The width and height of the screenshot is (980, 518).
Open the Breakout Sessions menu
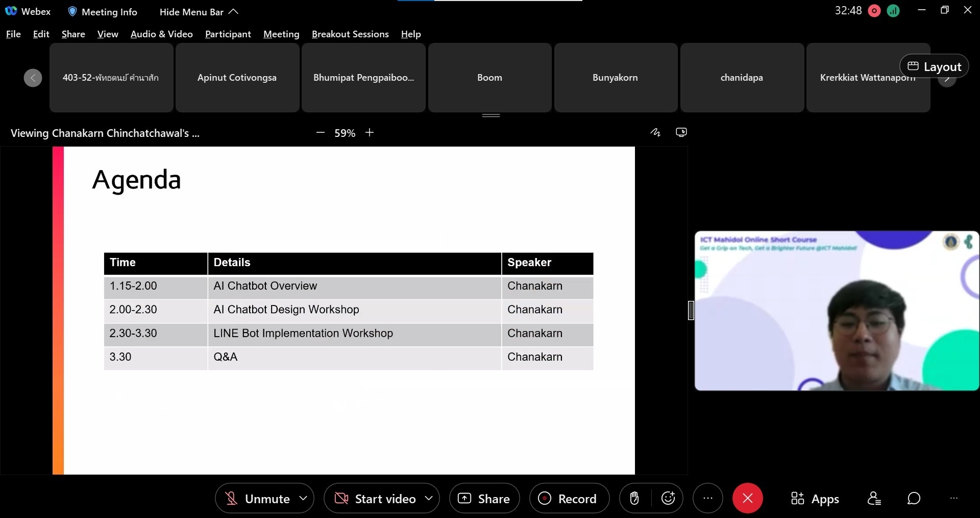click(350, 34)
